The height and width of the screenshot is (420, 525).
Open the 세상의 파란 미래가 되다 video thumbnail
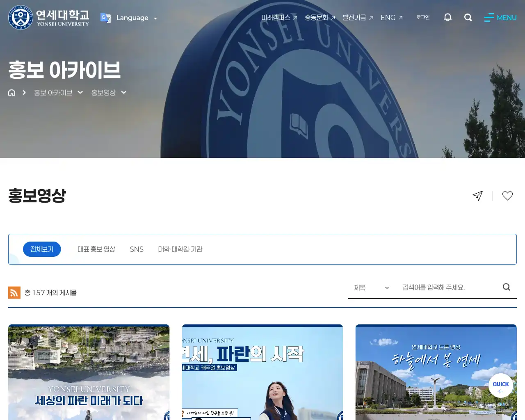pyautogui.click(x=89, y=372)
